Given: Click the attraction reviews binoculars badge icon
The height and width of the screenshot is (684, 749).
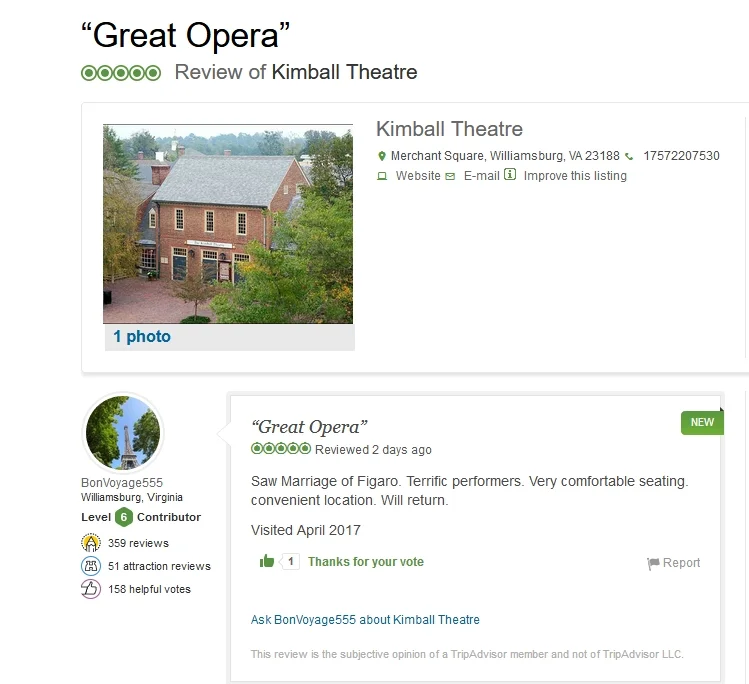Looking at the screenshot, I should click(91, 566).
